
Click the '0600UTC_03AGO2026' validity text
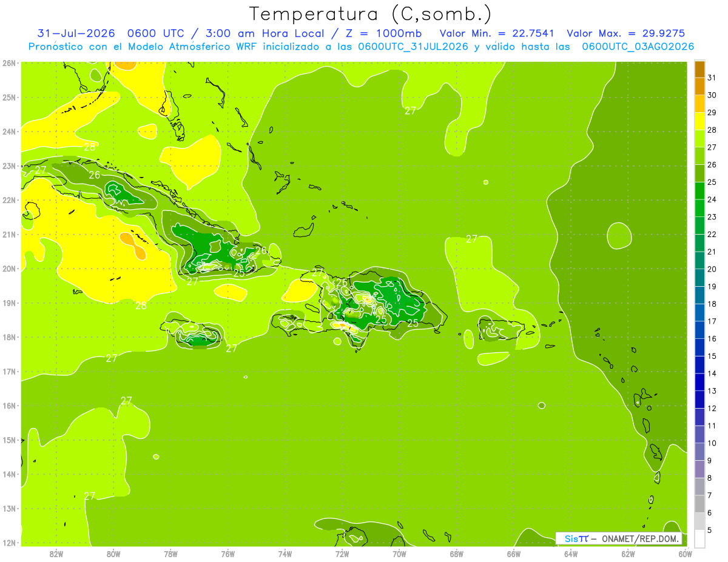click(x=638, y=47)
